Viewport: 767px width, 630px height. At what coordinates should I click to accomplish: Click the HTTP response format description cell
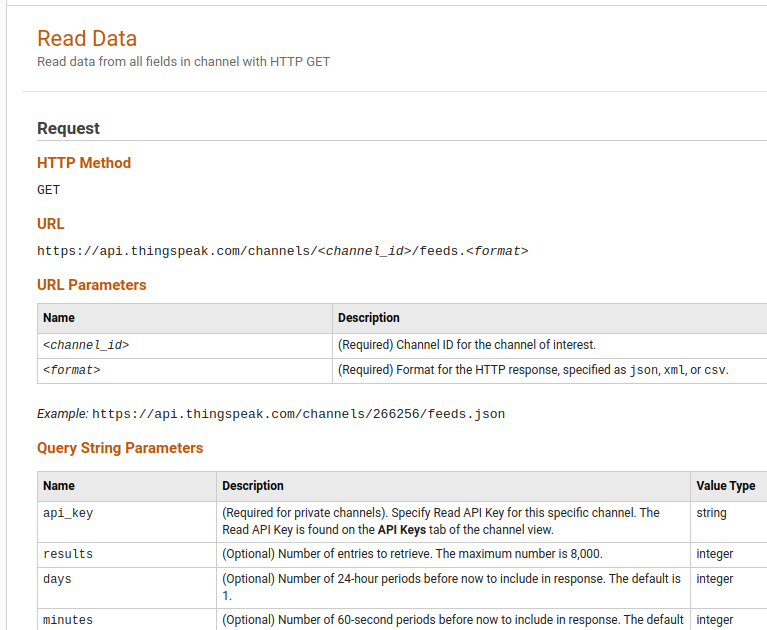pyautogui.click(x=533, y=370)
